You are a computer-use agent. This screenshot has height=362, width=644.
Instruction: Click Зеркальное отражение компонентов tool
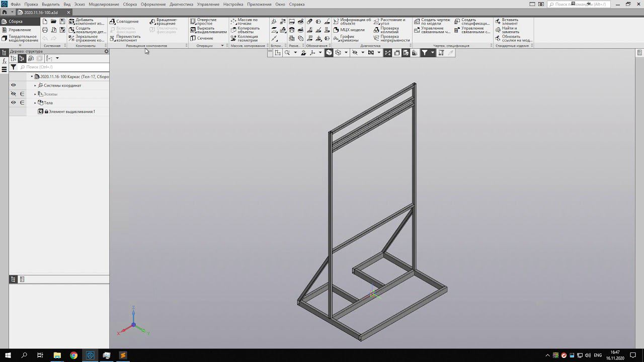pos(87,38)
